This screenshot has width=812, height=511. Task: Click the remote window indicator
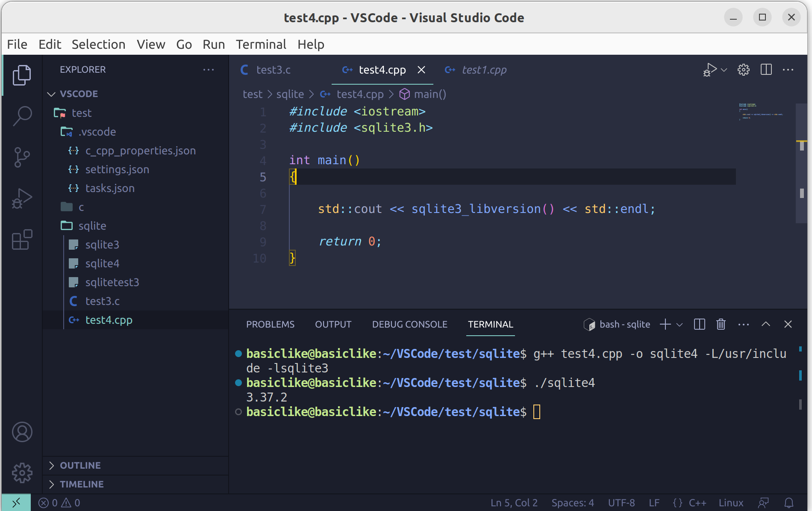(x=16, y=503)
